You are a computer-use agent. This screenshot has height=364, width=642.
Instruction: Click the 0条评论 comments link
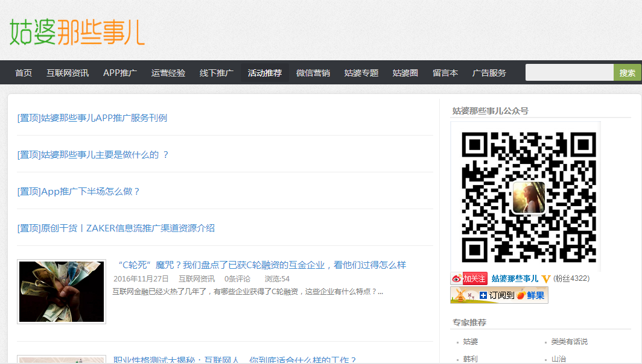point(237,279)
